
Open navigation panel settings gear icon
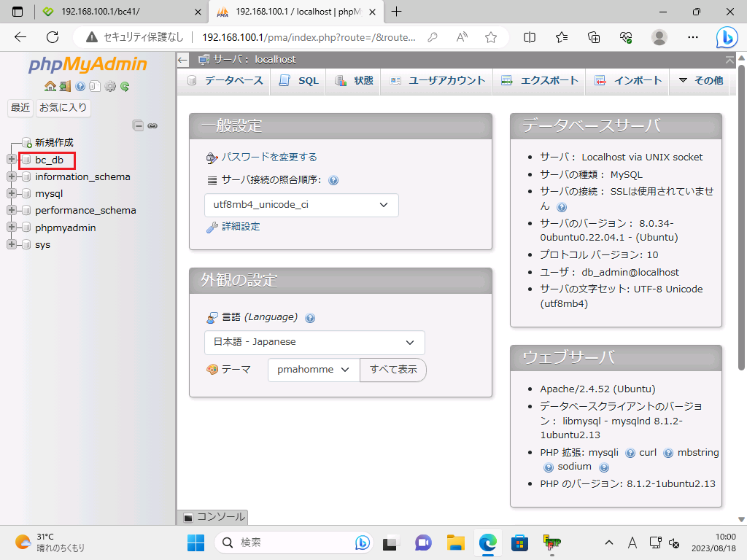click(x=110, y=86)
